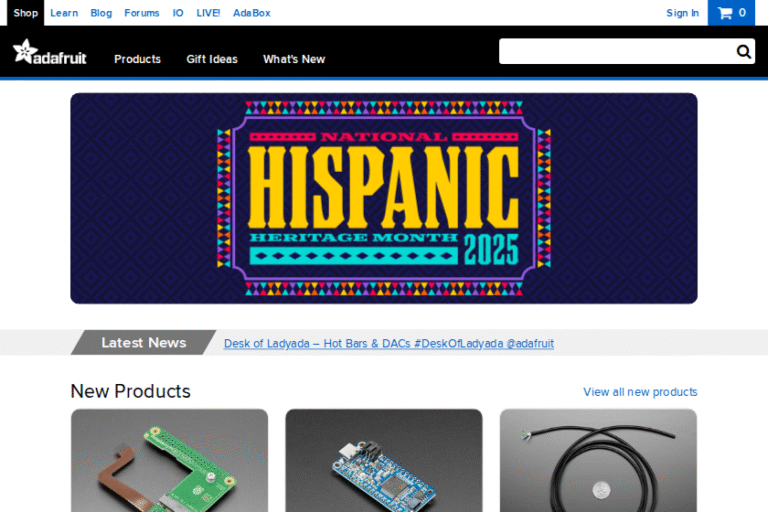Click the search magnifying glass icon

click(x=744, y=52)
